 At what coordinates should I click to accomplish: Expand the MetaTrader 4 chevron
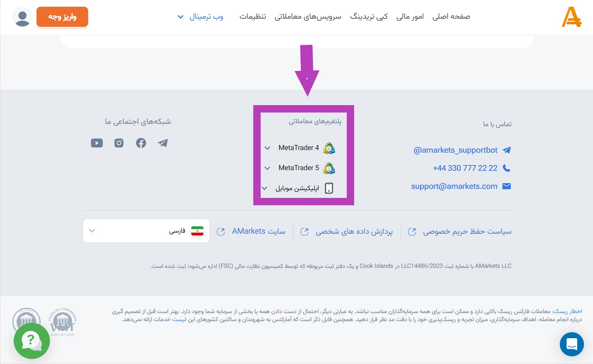click(267, 148)
